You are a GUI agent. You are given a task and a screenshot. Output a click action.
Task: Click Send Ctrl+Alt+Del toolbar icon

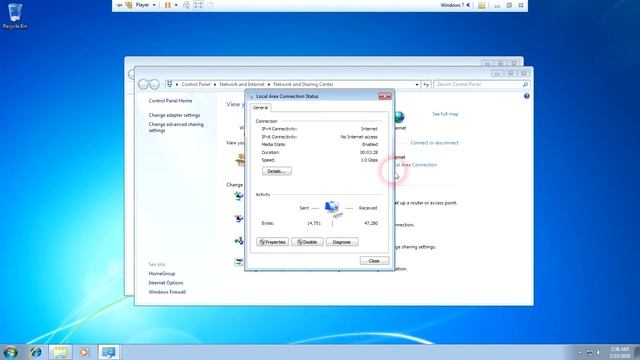(187, 5)
